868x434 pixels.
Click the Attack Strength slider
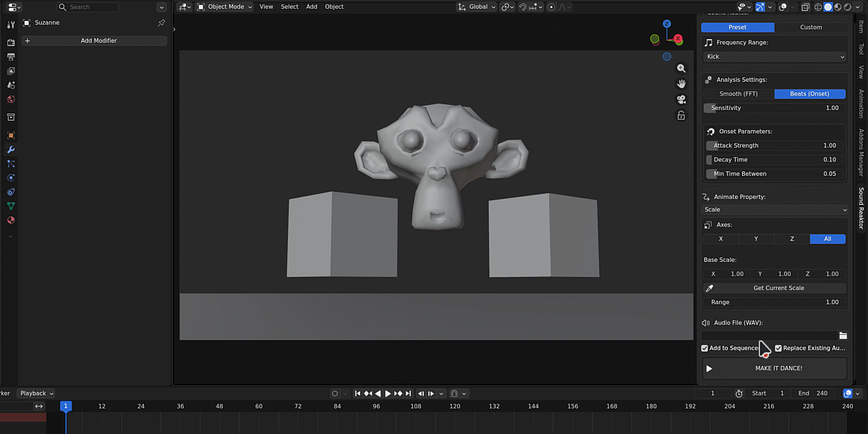(775, 145)
